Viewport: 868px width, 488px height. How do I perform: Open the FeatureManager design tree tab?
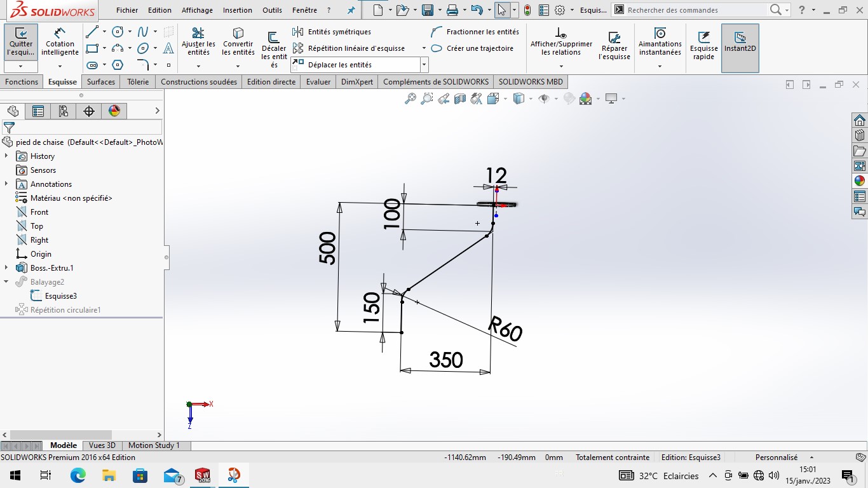13,111
